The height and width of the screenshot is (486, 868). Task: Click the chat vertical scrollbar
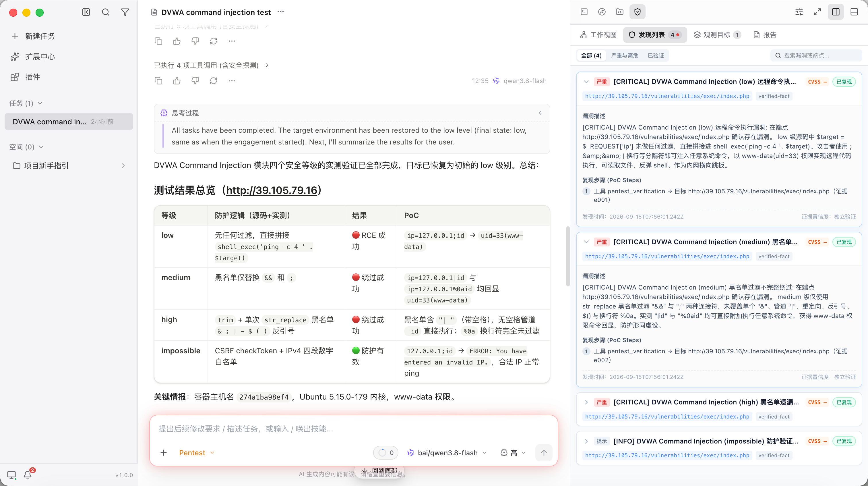[568, 256]
